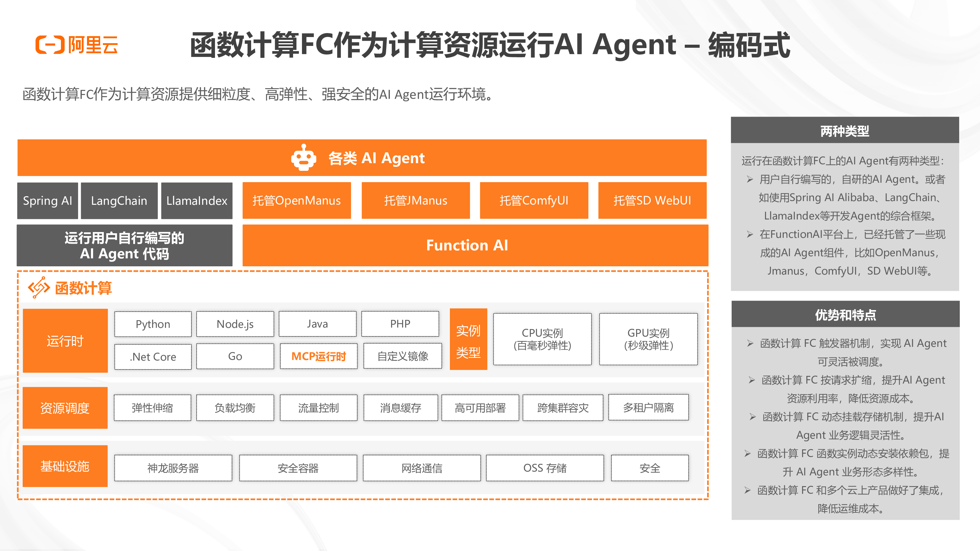
Task: Select the PHP runtime box
Action: (x=400, y=324)
